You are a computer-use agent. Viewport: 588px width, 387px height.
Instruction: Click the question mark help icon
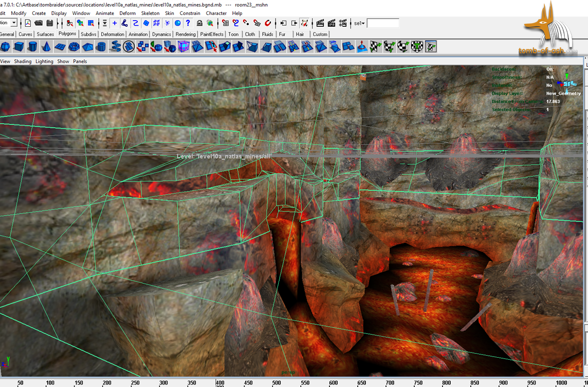(x=188, y=23)
